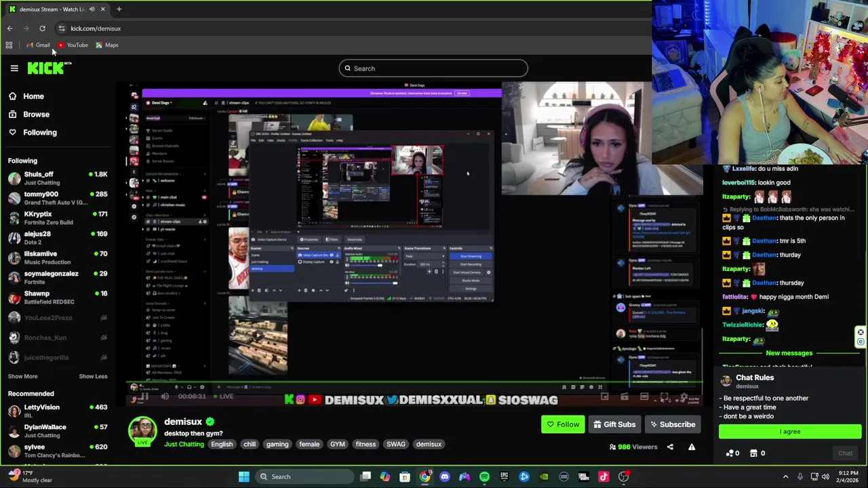Open Spotify from the taskbar
This screenshot has width=868, height=488.
coord(484,476)
